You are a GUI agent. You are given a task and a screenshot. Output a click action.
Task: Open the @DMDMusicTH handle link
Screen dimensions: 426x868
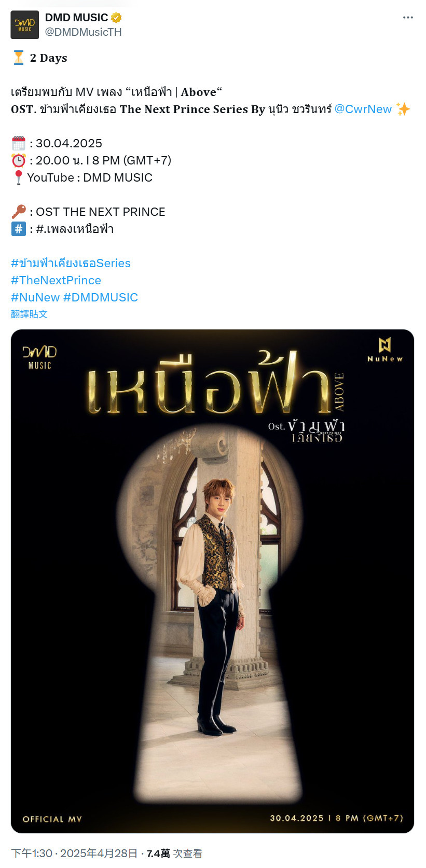pos(83,32)
